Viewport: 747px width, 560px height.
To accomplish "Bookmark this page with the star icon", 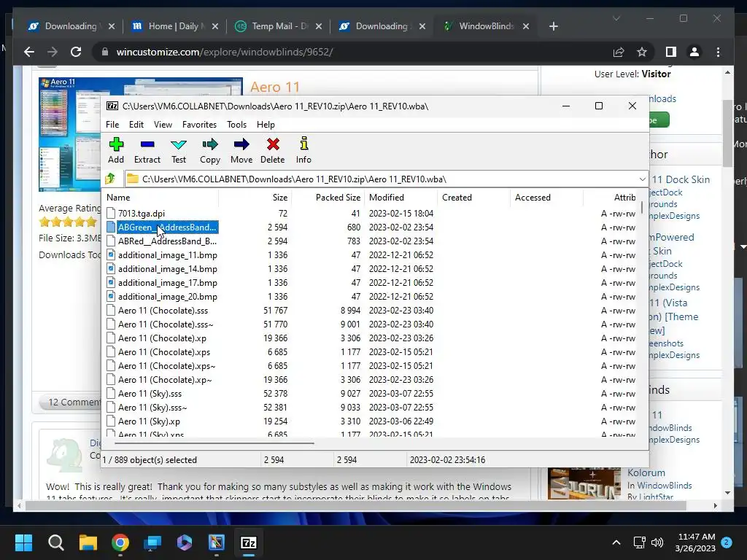I will 642,52.
